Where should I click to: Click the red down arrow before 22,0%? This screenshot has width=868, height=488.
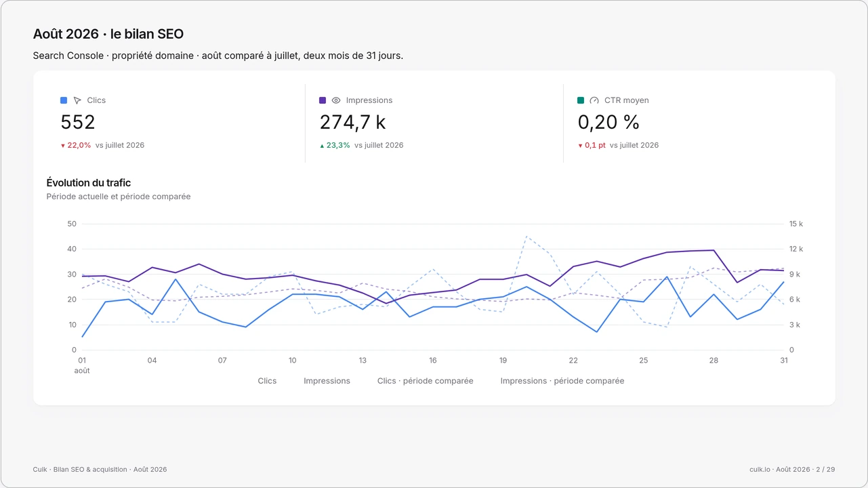pos(63,146)
